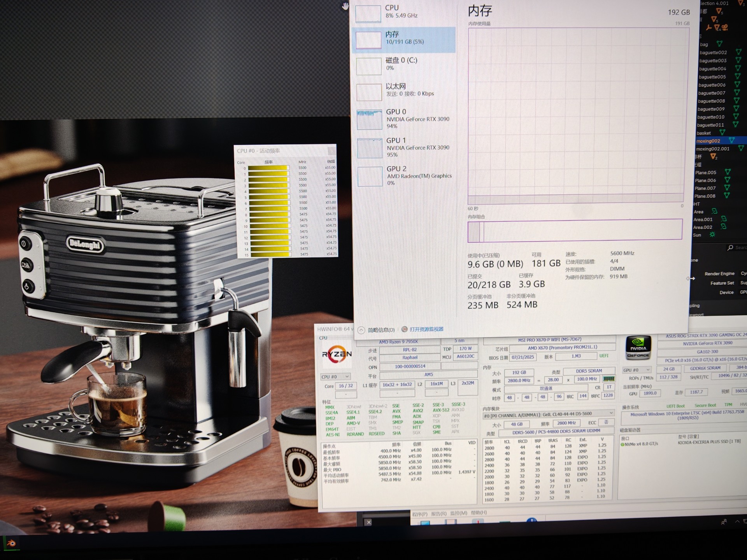Image resolution: width=747 pixels, height=560 pixels.
Task: Click the mesh icon next to baguette002
Action: pyautogui.click(x=738, y=52)
